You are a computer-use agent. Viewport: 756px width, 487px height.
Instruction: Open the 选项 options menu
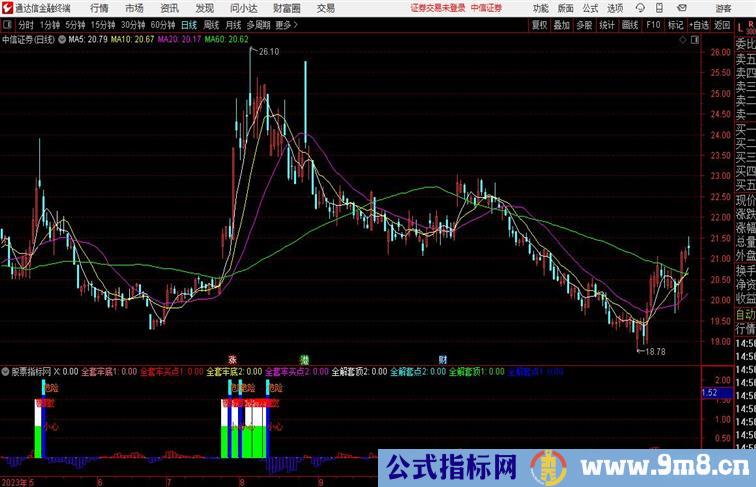point(615,8)
